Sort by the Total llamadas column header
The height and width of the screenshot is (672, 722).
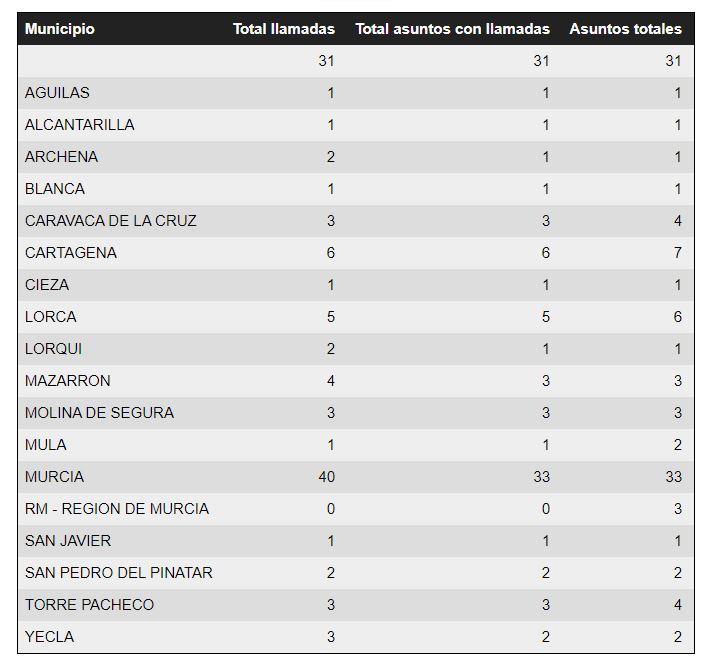tap(284, 29)
